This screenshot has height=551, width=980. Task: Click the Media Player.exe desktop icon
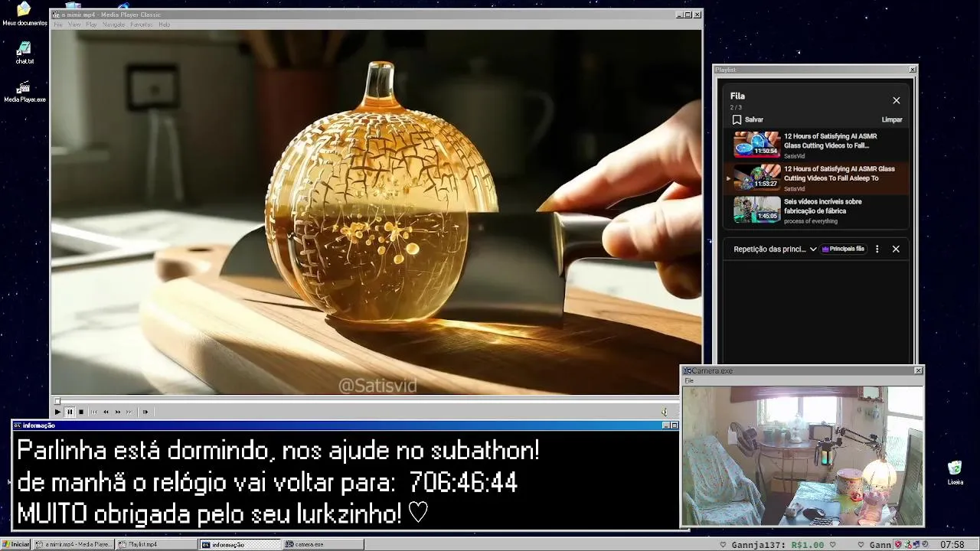pos(24,92)
